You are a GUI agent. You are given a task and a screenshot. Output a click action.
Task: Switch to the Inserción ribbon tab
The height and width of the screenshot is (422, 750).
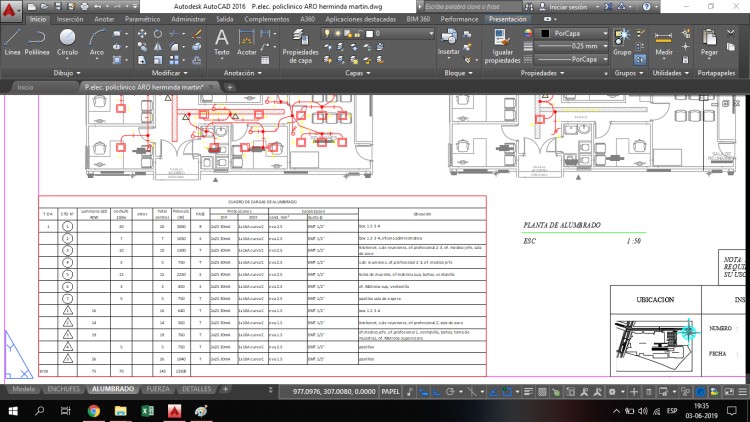(70, 19)
